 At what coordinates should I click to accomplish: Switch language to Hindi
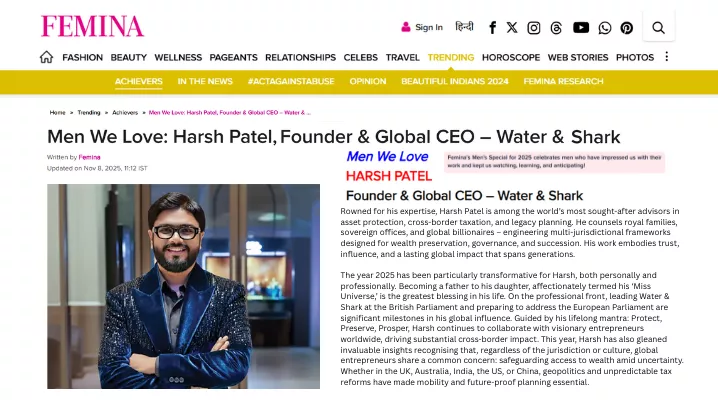point(464,27)
